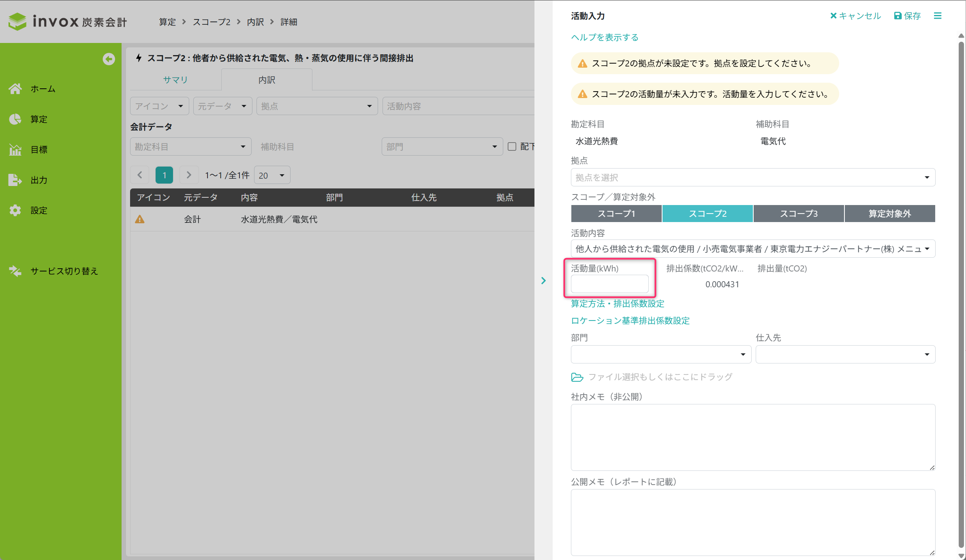966x560 pixels.
Task: Open the 算定方法・排出係数設定 link
Action: (x=618, y=304)
